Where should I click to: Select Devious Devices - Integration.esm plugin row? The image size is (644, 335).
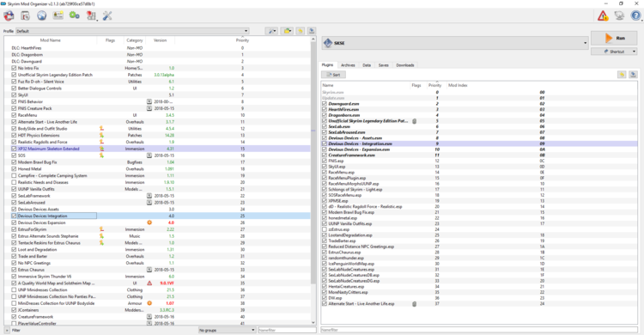pos(479,143)
